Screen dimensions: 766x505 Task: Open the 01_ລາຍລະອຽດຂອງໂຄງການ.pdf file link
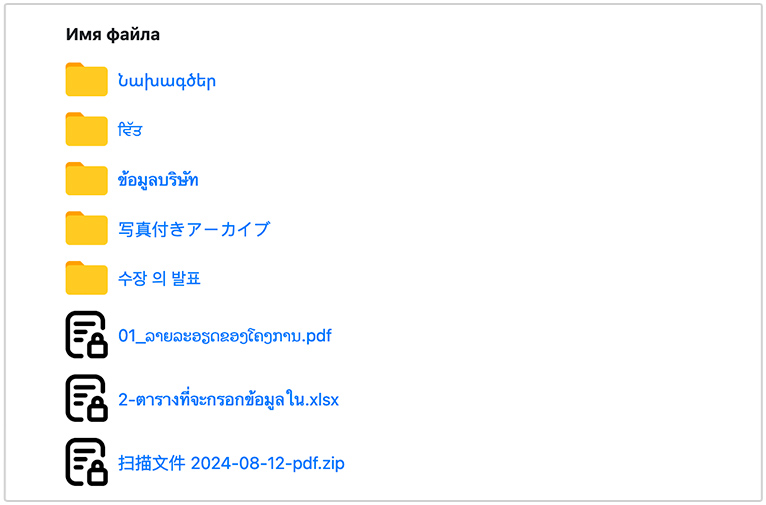click(225, 336)
